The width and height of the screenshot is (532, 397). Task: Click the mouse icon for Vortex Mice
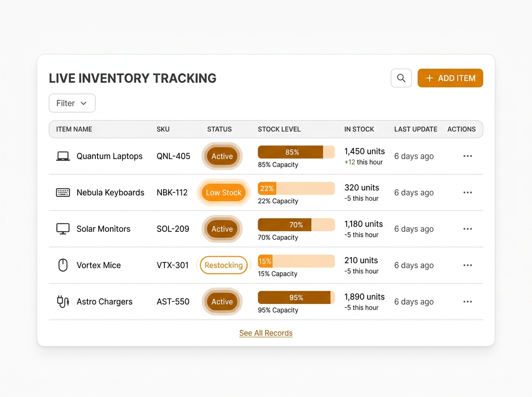coord(63,265)
